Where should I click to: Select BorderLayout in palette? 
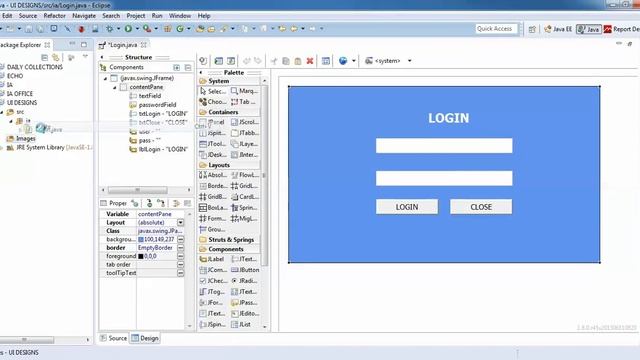[213, 186]
